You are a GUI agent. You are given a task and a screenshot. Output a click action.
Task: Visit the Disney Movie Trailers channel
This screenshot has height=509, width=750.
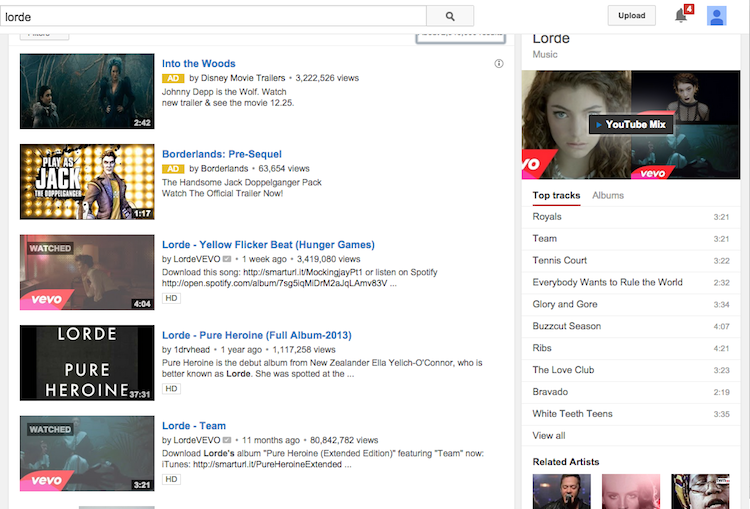(243, 78)
